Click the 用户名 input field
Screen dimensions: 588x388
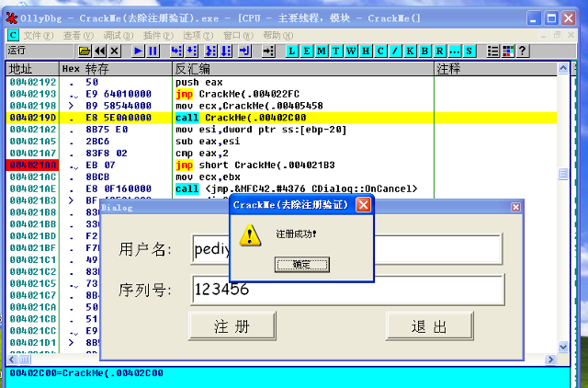[346, 249]
